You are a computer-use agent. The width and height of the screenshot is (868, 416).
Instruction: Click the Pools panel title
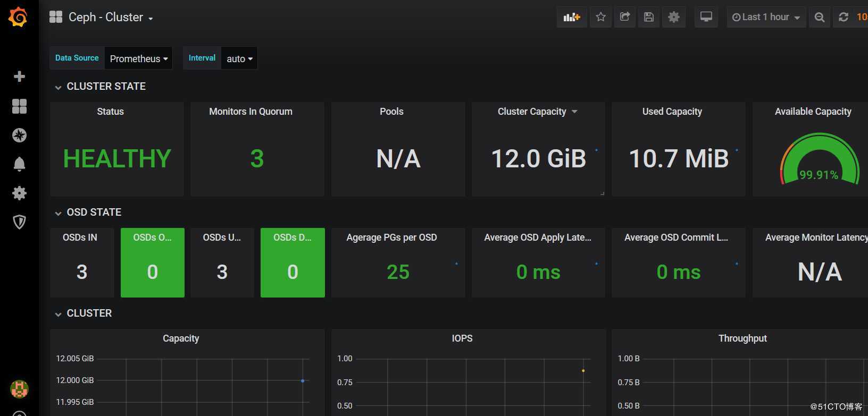tap(391, 112)
